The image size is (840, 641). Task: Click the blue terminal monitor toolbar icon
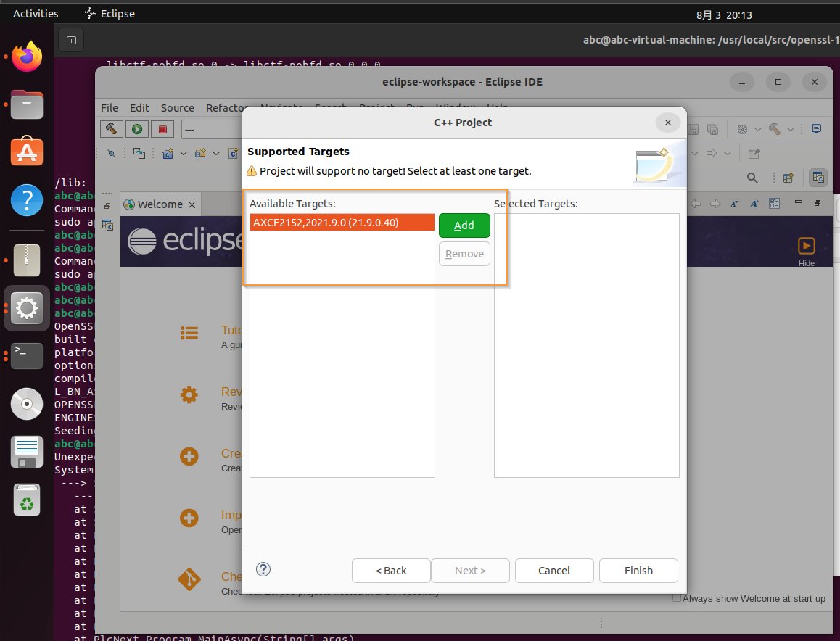[817, 129]
